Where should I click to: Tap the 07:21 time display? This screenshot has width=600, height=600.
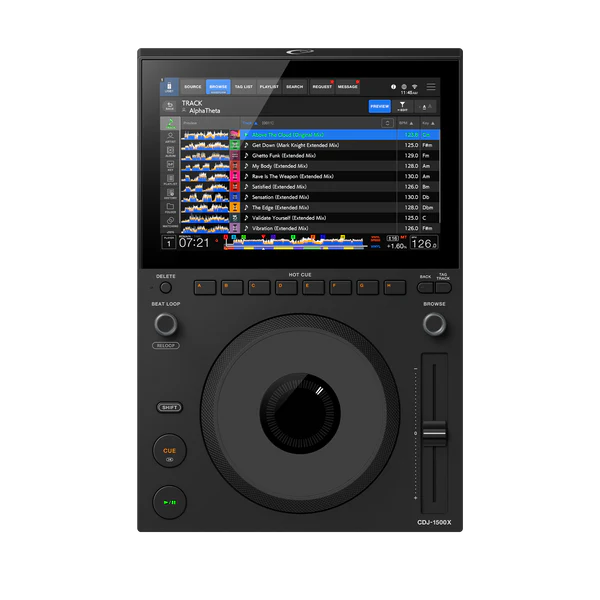coord(194,243)
